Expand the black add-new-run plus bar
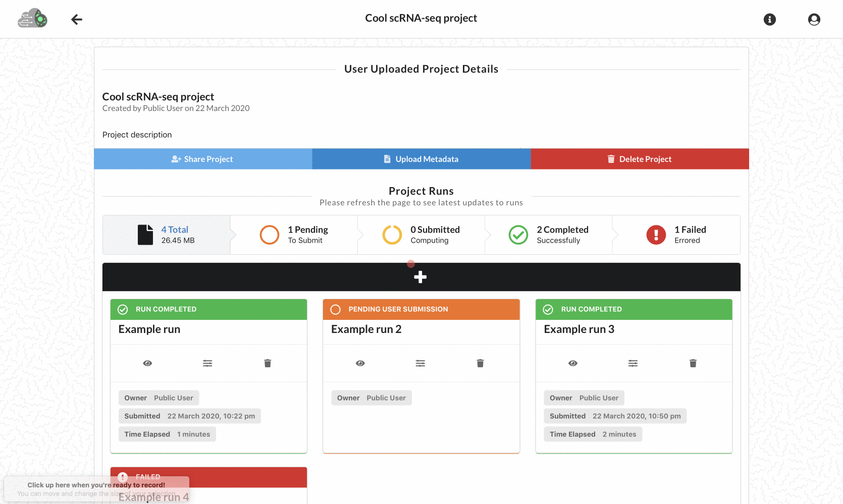This screenshot has height=504, width=843. tap(420, 277)
